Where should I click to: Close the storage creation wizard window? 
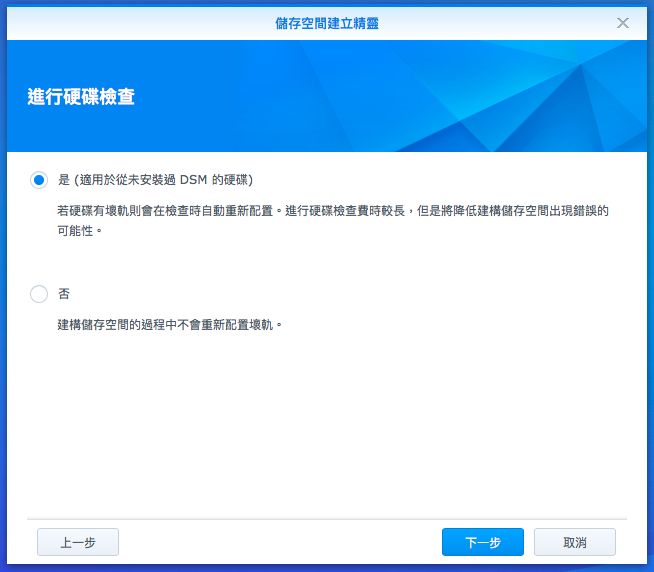click(623, 22)
